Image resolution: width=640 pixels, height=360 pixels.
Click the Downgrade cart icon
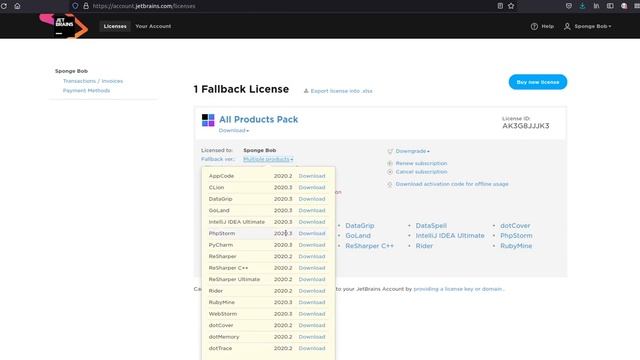tap(390, 151)
